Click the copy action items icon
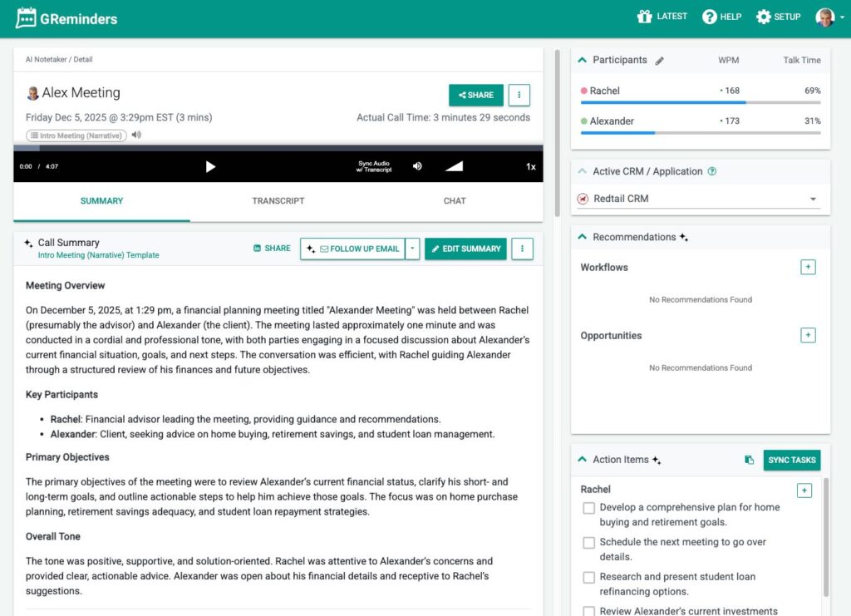The image size is (851, 616). coord(749,461)
